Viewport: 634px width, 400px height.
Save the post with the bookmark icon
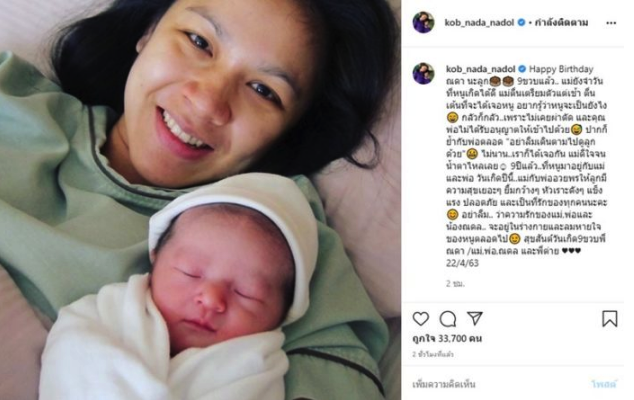tap(609, 319)
